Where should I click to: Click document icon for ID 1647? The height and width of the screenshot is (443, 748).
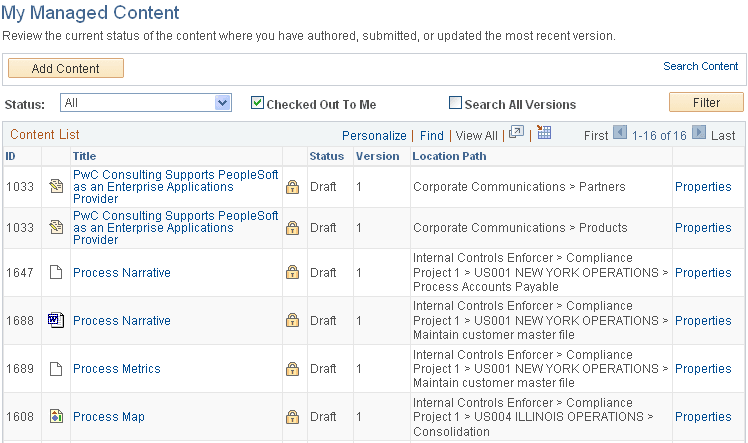(x=56, y=273)
